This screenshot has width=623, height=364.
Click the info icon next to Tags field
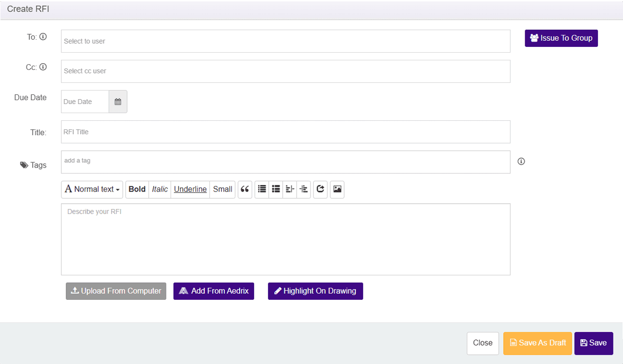[521, 161]
